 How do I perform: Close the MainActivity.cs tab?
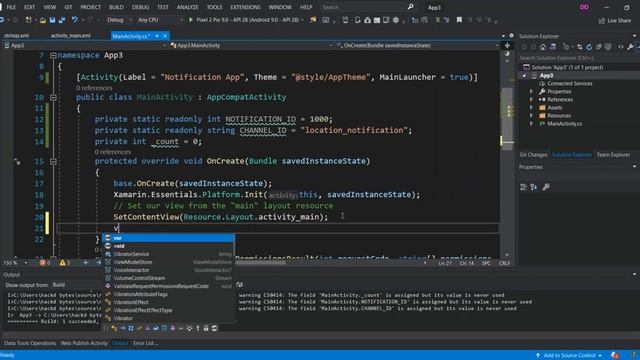coord(165,36)
